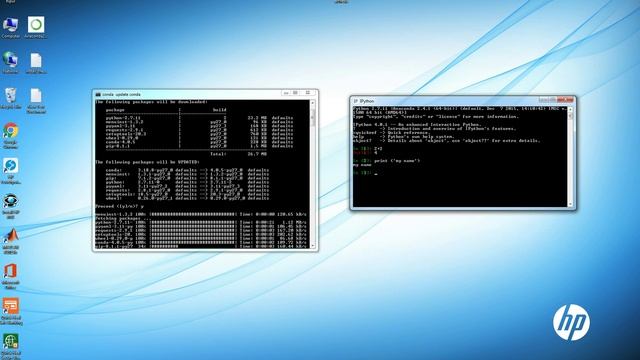The image size is (640, 360).
Task: Click the IPython window scrollbar up arrow
Action: click(x=570, y=109)
